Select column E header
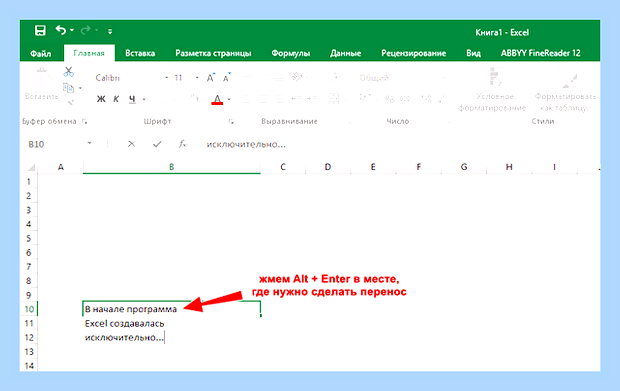The width and height of the screenshot is (620, 391). [x=373, y=167]
